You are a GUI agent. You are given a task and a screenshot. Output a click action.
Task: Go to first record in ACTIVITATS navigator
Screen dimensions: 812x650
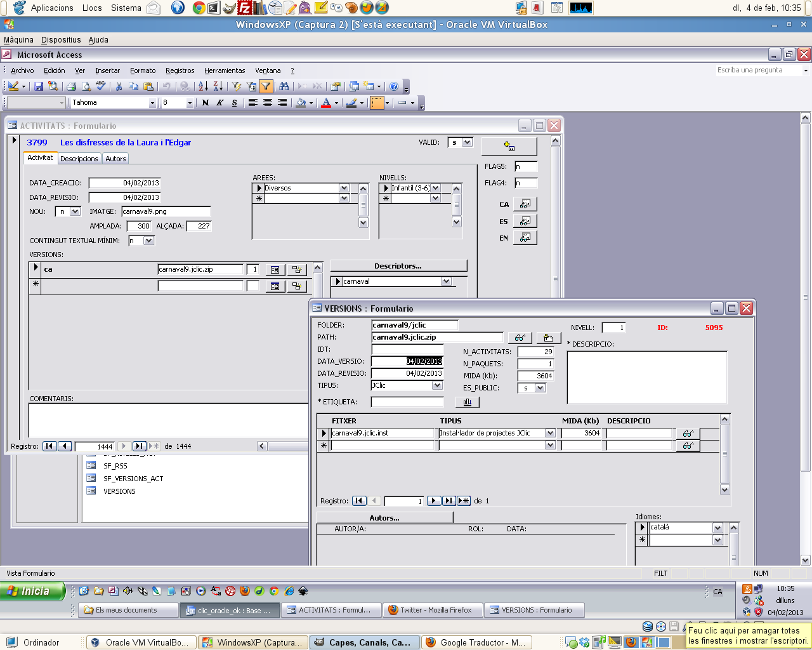click(x=49, y=446)
